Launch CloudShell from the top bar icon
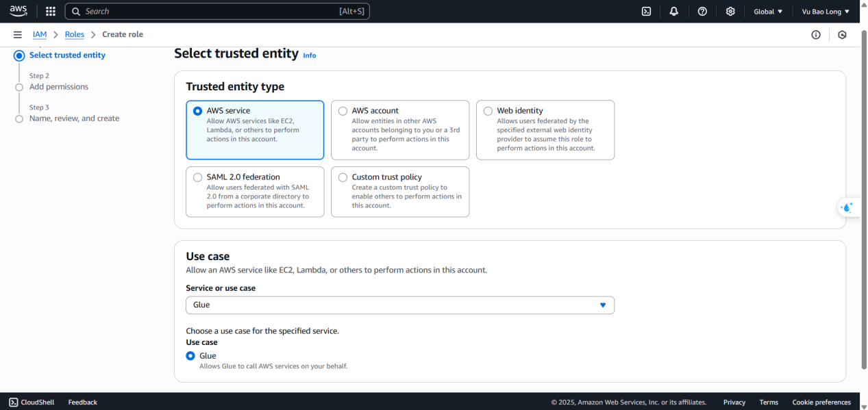Screen dimensions: 868x410 [646, 11]
